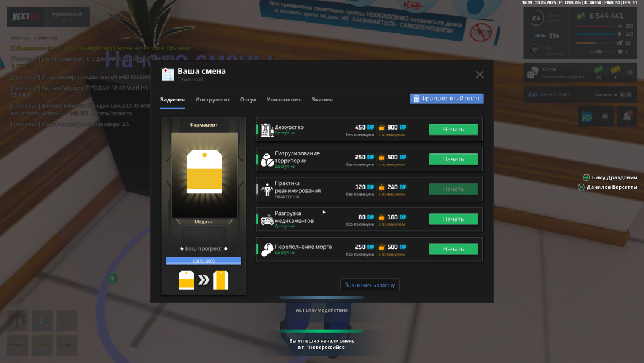Start the Переполнение морга task

pos(453,249)
